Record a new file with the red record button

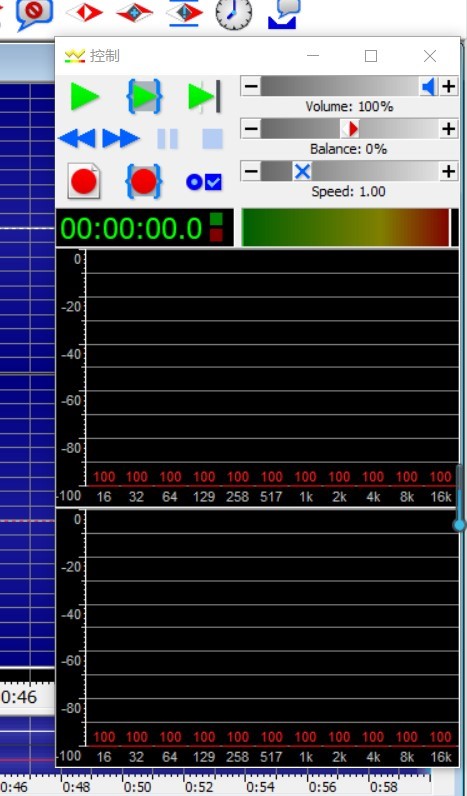click(x=84, y=181)
